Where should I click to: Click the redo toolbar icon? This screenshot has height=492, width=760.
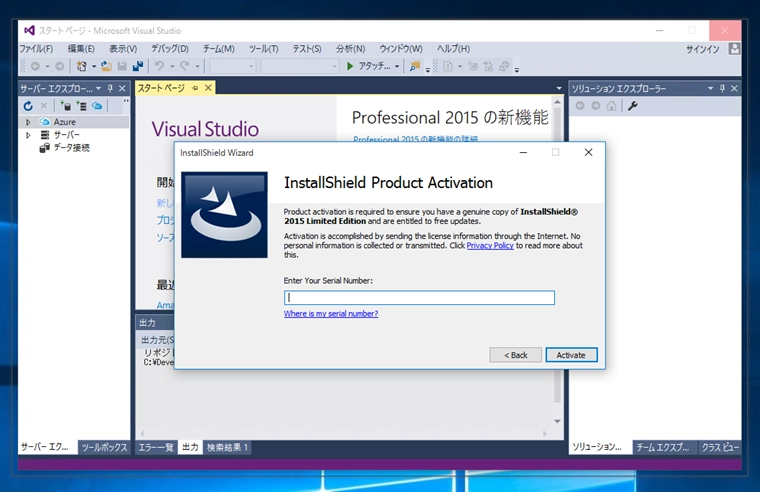click(x=185, y=66)
